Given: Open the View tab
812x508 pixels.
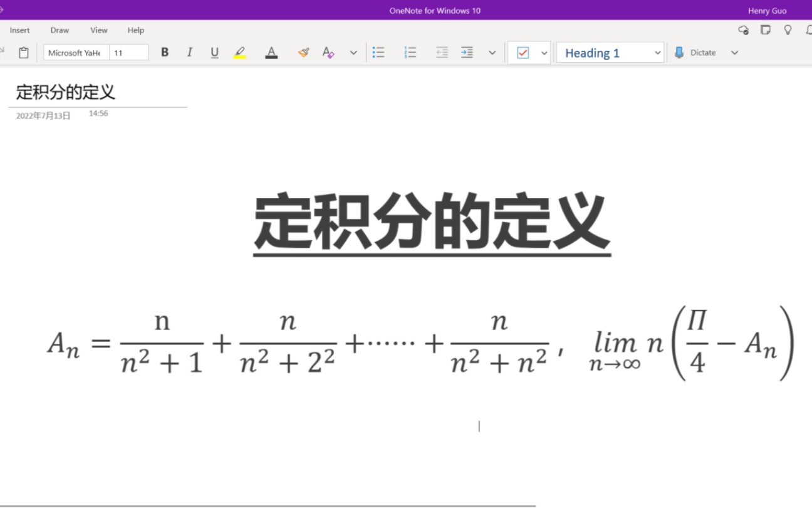Looking at the screenshot, I should [98, 30].
